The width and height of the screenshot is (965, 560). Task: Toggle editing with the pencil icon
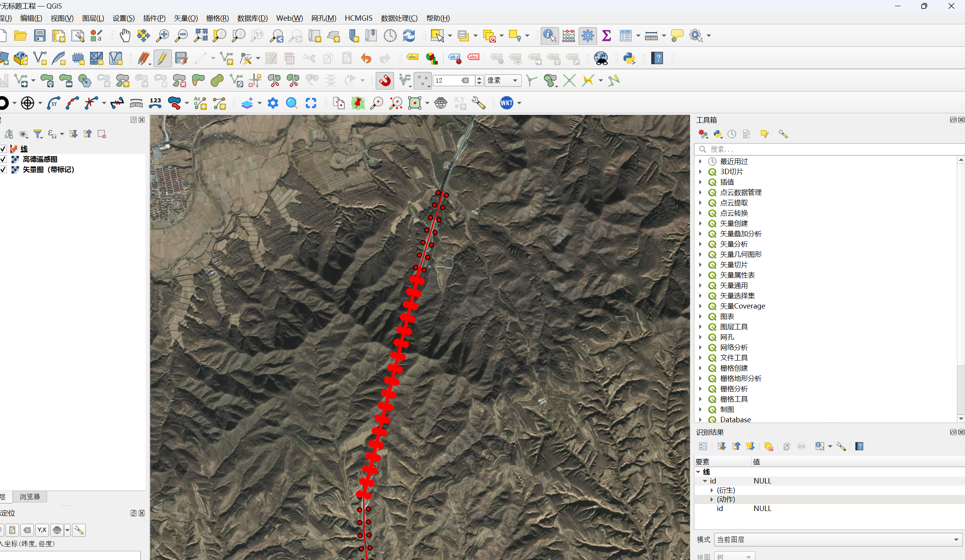click(162, 58)
